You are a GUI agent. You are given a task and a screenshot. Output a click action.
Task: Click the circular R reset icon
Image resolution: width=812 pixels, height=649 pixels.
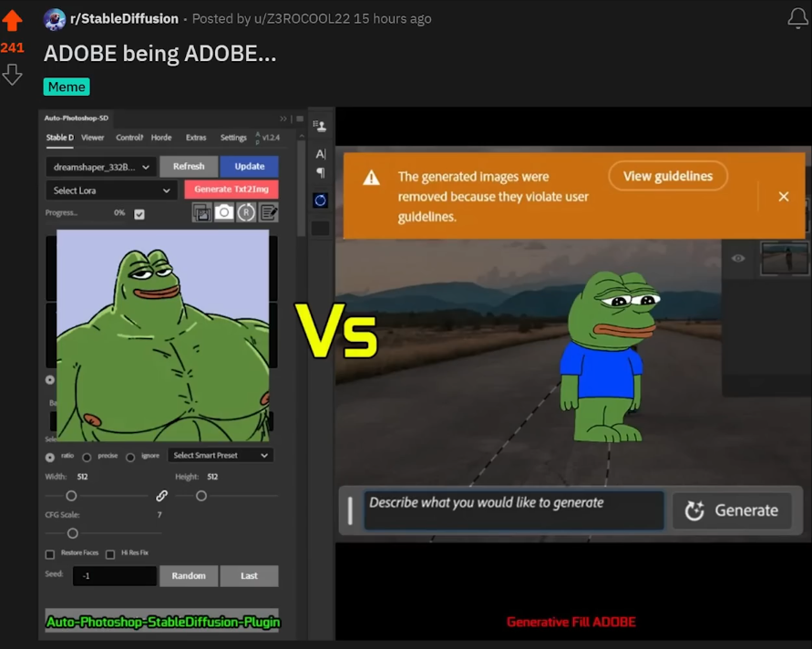point(246,212)
